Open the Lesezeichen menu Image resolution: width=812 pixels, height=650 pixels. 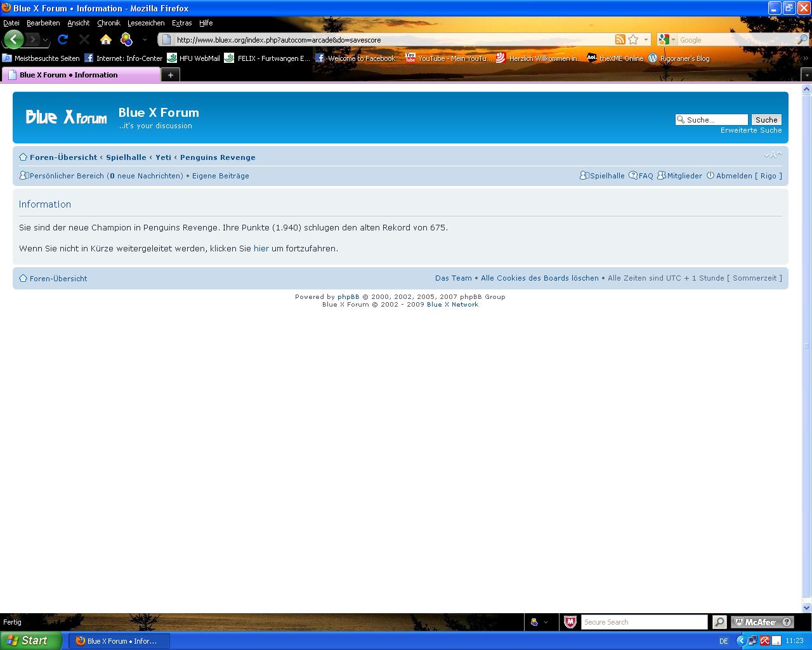[145, 23]
